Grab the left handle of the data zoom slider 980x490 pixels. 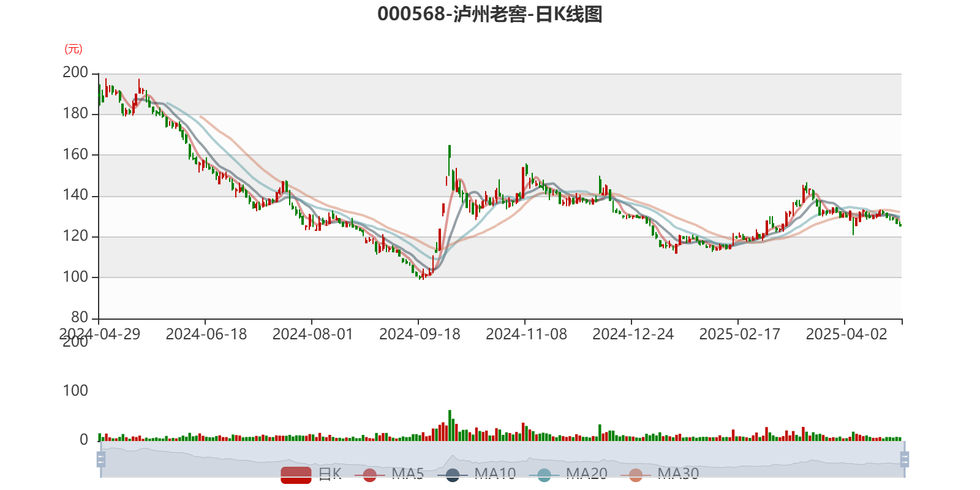[x=101, y=459]
